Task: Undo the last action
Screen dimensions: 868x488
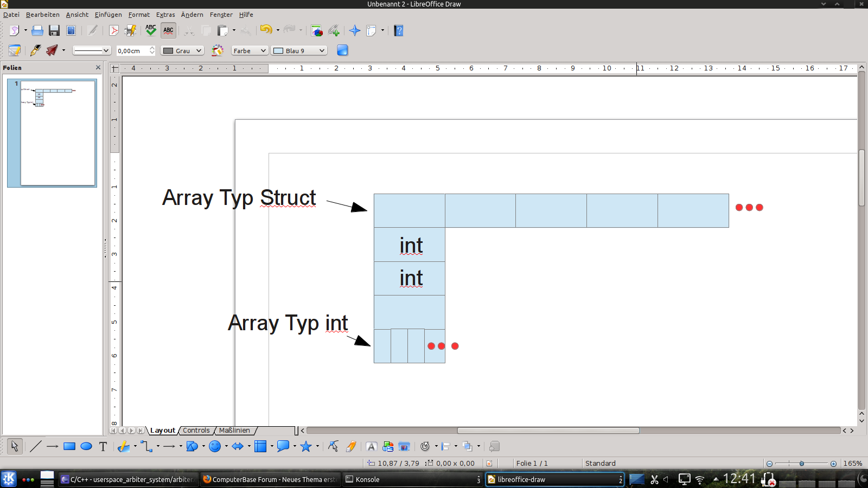Action: coord(266,30)
